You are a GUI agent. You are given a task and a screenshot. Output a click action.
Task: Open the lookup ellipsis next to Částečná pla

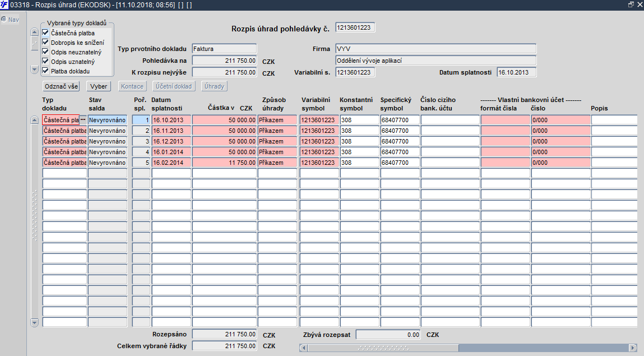coord(83,119)
